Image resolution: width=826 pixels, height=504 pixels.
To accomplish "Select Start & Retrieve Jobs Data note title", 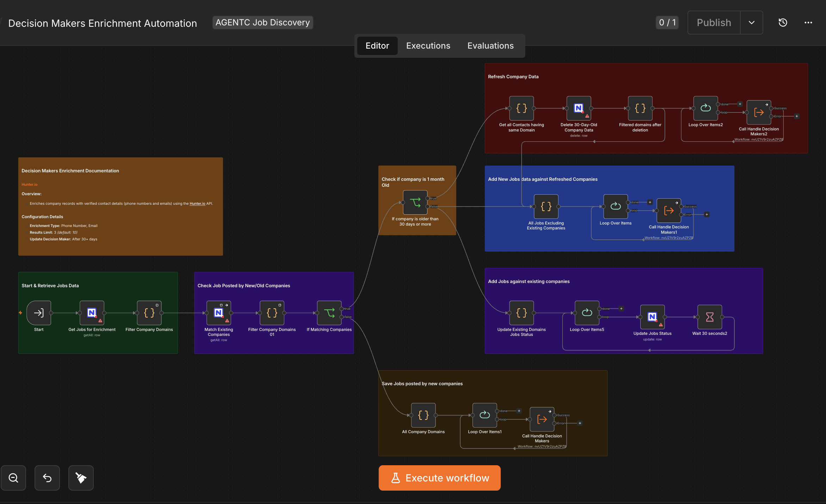I will pos(50,285).
